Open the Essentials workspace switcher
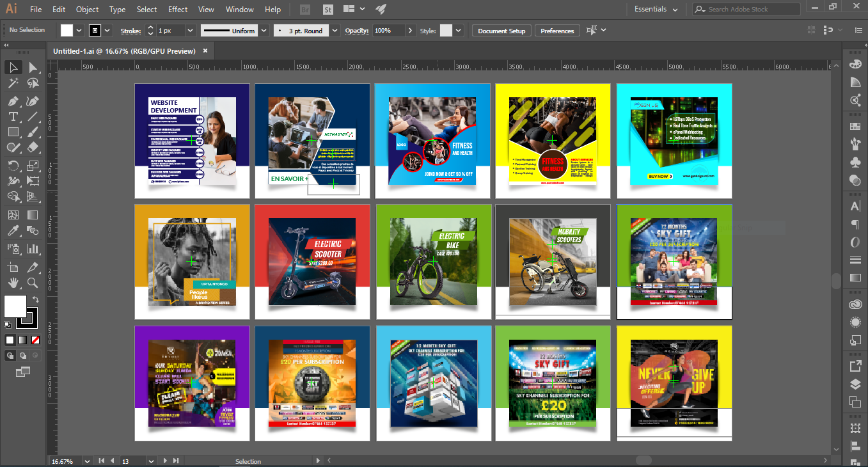Image resolution: width=868 pixels, height=467 pixels. pyautogui.click(x=649, y=9)
